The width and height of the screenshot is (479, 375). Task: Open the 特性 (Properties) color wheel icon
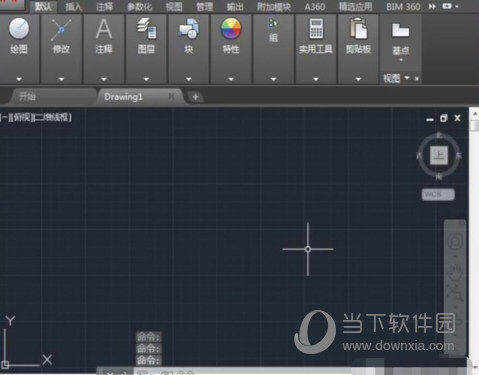[x=231, y=29]
